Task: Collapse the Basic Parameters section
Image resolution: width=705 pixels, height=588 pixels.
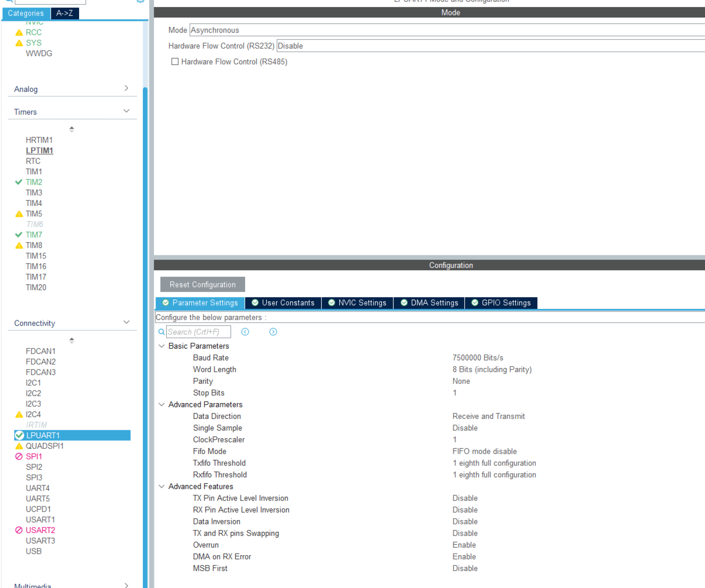Action: pyautogui.click(x=162, y=346)
